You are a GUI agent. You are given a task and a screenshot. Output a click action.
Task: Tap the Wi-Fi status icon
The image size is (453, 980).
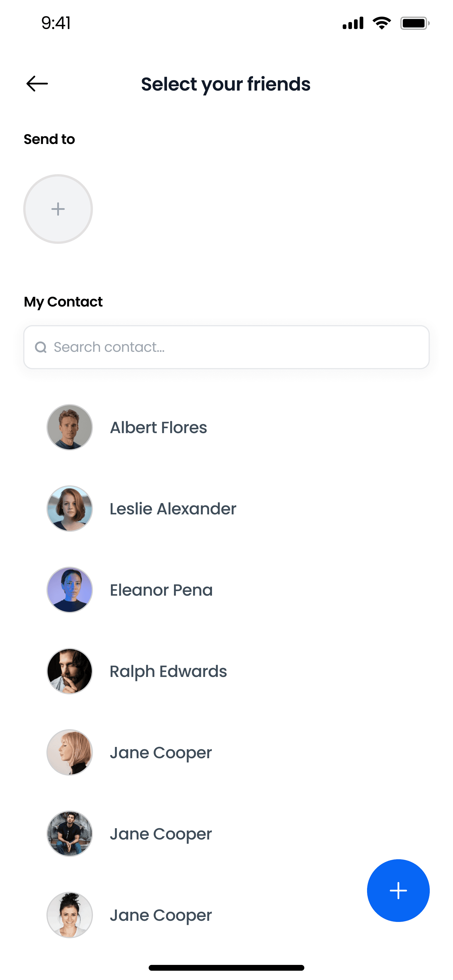(382, 23)
